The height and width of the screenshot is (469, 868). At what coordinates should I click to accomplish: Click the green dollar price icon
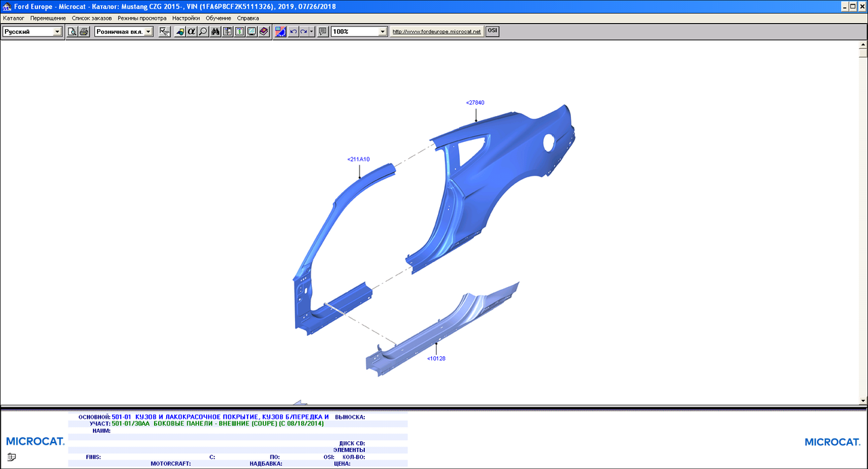pyautogui.click(x=239, y=31)
